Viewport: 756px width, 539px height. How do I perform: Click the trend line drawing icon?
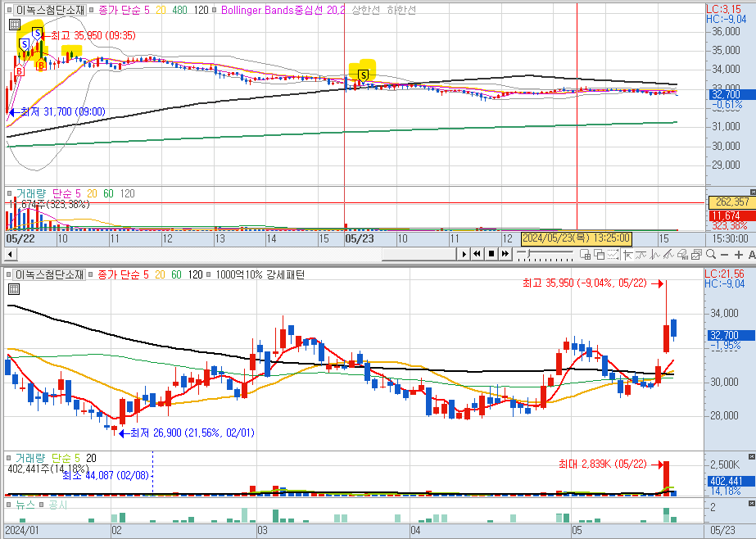point(641,254)
